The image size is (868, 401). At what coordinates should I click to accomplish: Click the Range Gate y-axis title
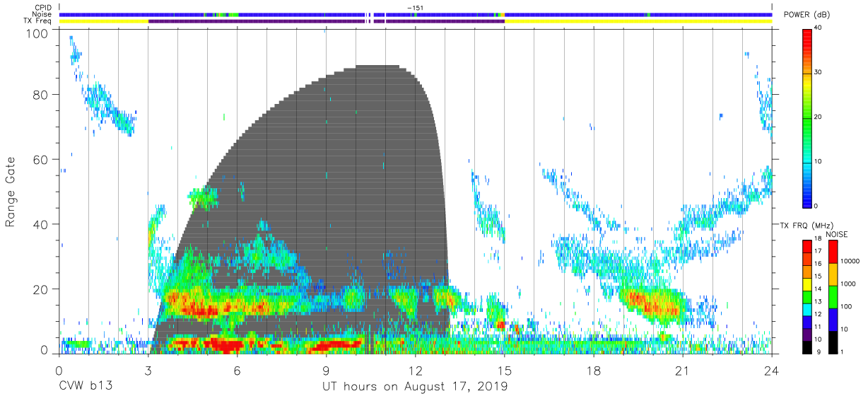(11, 192)
